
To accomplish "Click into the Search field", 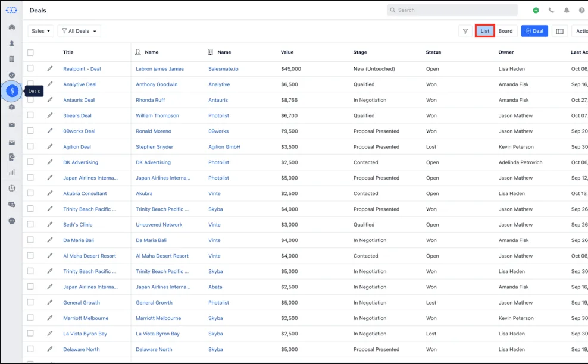I will (x=452, y=10).
